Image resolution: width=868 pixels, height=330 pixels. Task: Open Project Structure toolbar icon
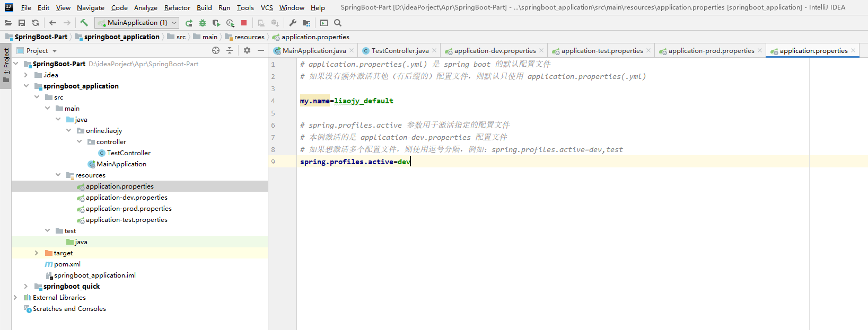306,23
